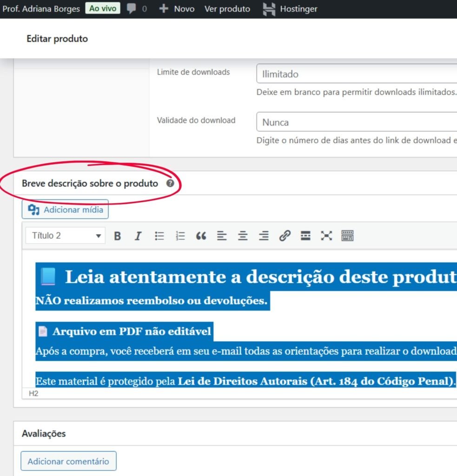This screenshot has height=476, width=457.
Task: Toggle bold formatting in editor toolbar
Action: click(x=118, y=236)
